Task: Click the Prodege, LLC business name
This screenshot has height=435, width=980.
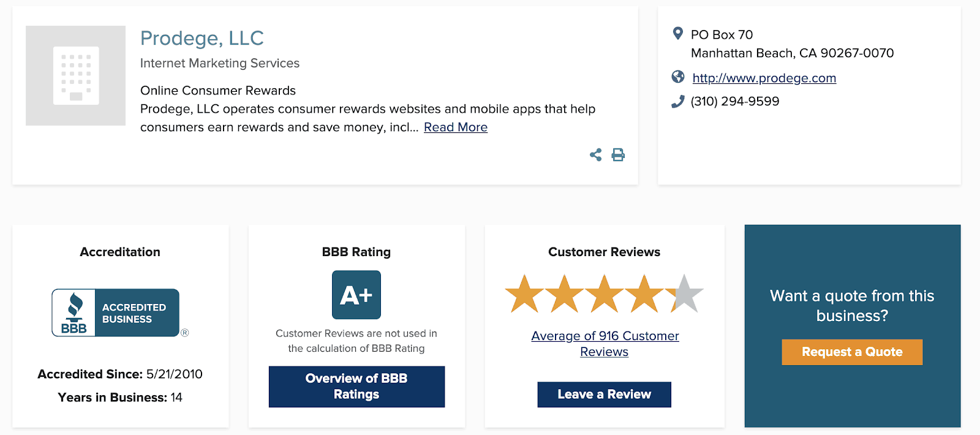Action: point(202,38)
